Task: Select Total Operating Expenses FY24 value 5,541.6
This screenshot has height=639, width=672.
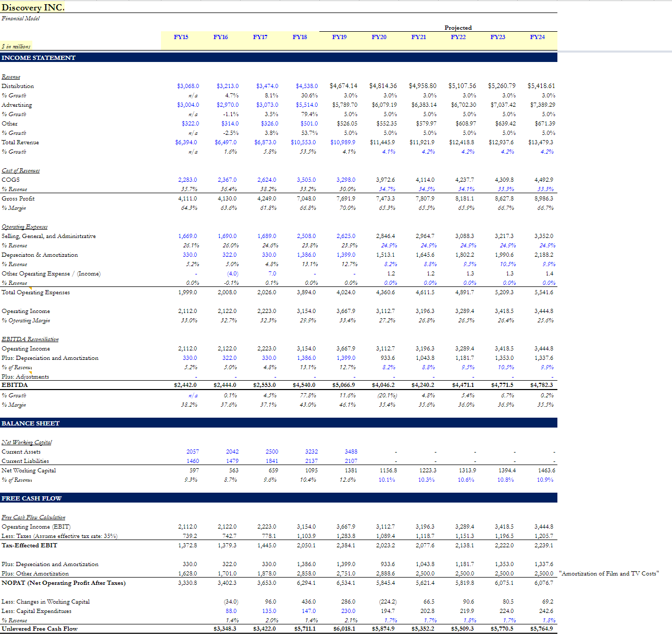Action: pyautogui.click(x=544, y=292)
